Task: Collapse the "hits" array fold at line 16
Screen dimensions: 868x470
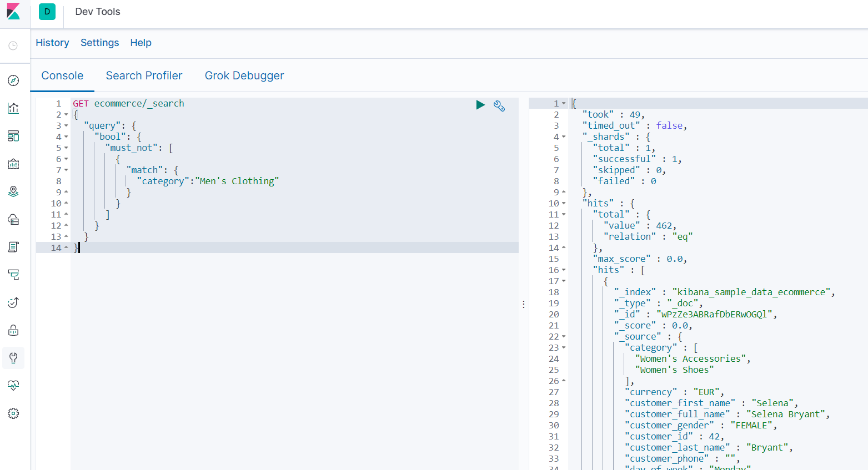Action: (x=564, y=270)
